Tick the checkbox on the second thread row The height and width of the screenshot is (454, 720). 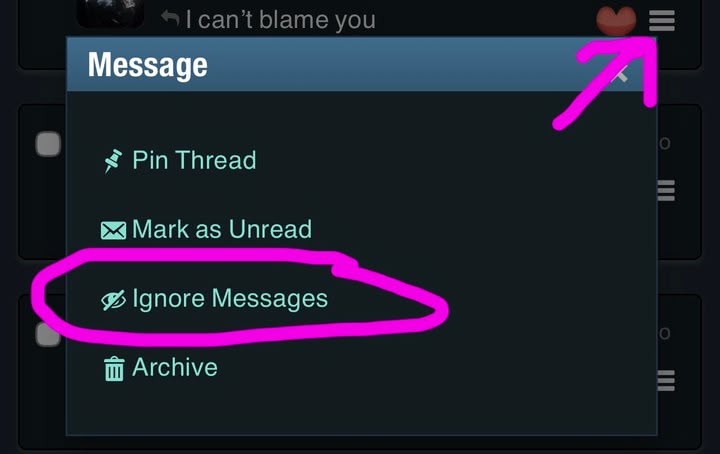pyautogui.click(x=48, y=144)
